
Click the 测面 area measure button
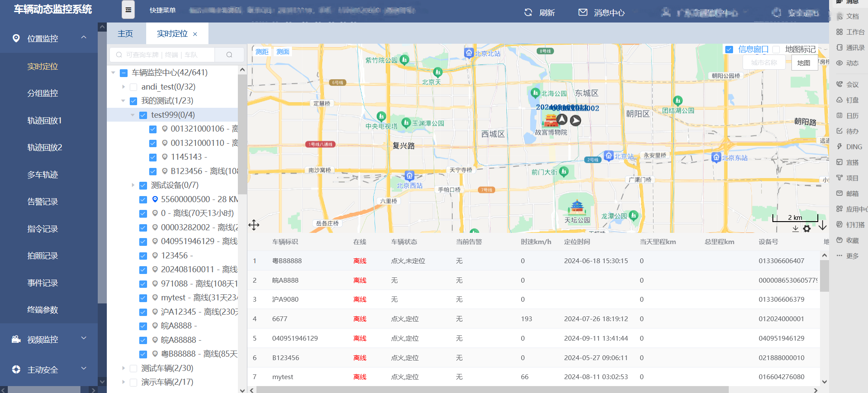click(282, 51)
